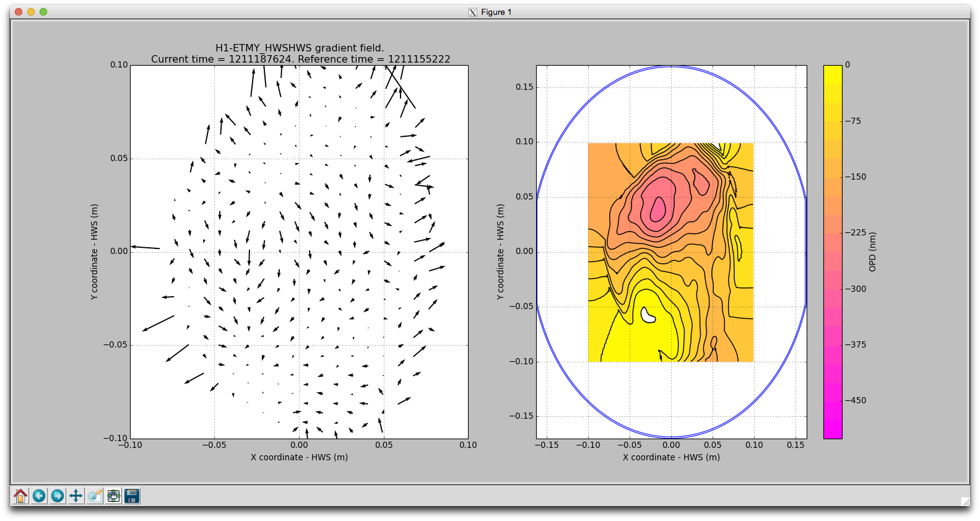Save the figure with the floppy icon
This screenshot has height=521, width=980.
[132, 496]
